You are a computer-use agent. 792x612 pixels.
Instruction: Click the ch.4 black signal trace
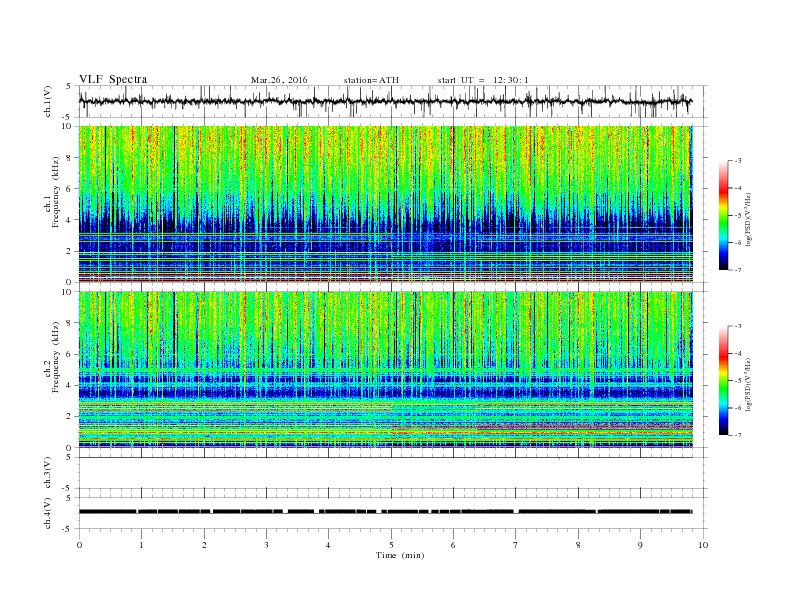coord(385,512)
